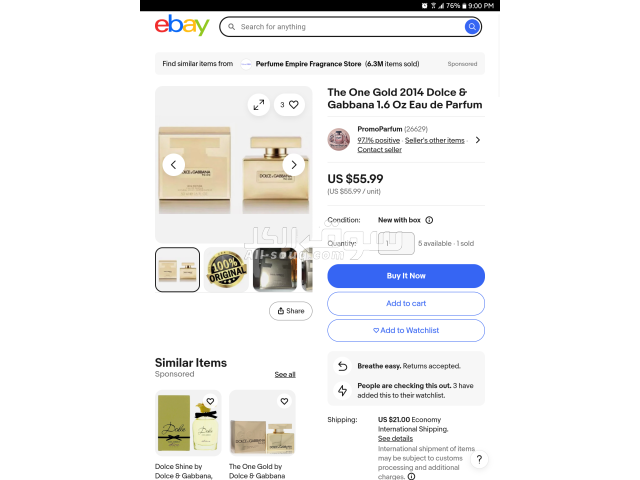
Task: Open the eBay logo homepage
Action: pyautogui.click(x=182, y=25)
